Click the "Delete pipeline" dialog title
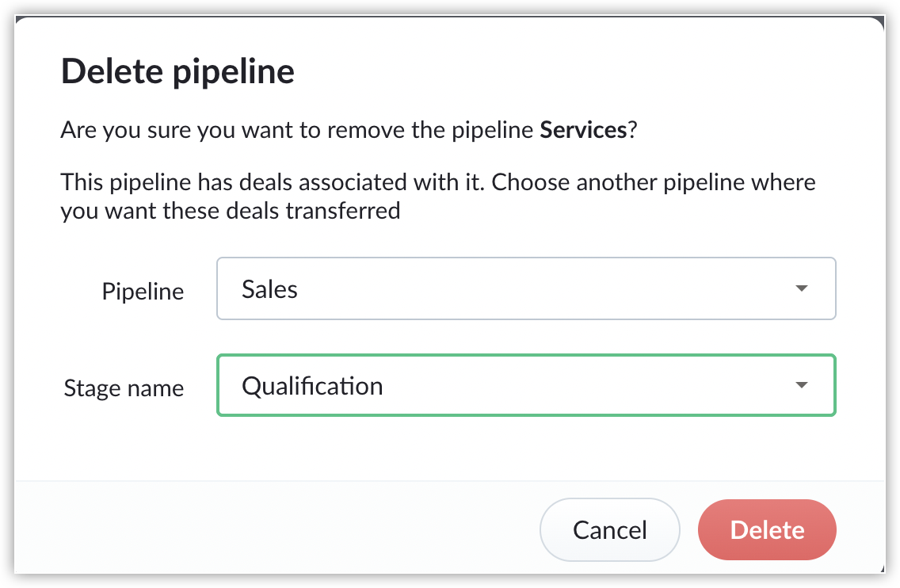 177,71
